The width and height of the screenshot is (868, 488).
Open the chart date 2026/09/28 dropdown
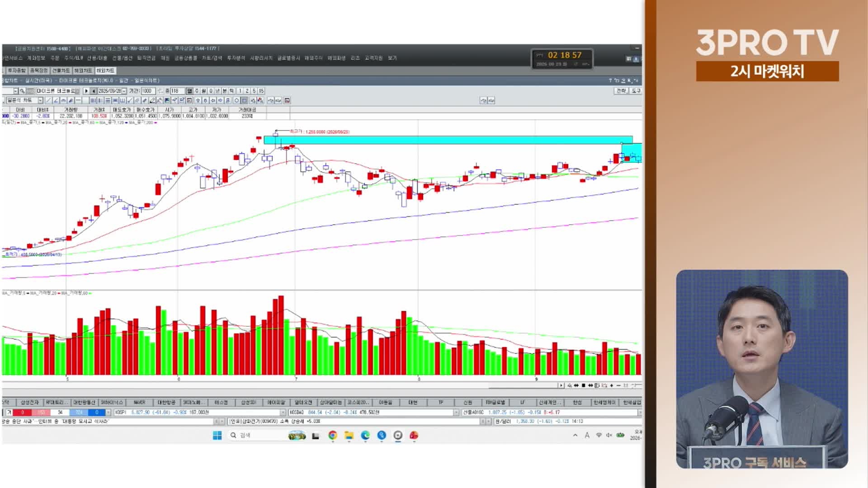[124, 91]
